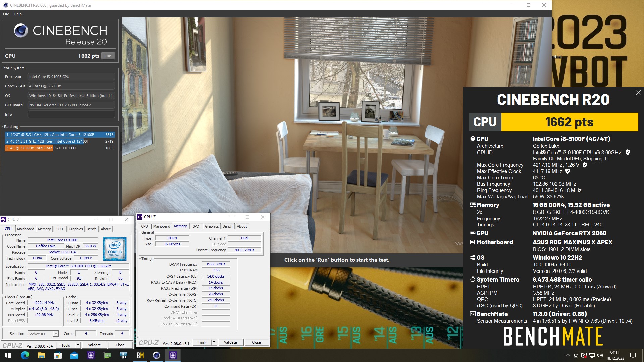This screenshot has width=644, height=362.
Task: Open the network status tray icon
Action: click(x=592, y=355)
